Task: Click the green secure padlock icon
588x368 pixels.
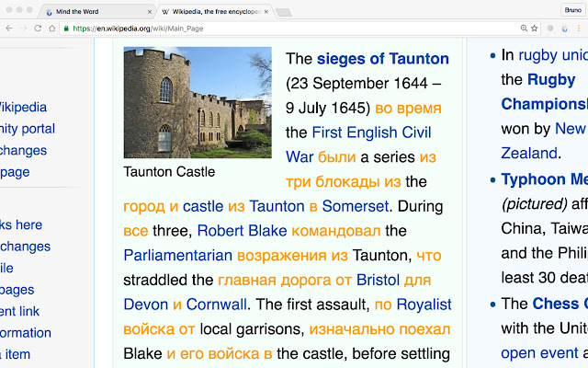Action: click(66, 29)
